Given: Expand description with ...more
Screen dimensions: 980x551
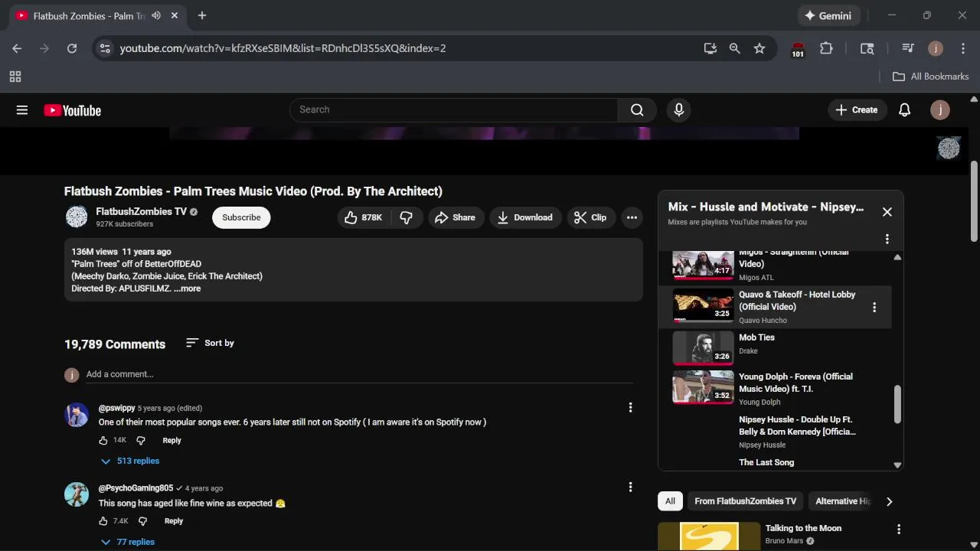Looking at the screenshot, I should [x=187, y=289].
